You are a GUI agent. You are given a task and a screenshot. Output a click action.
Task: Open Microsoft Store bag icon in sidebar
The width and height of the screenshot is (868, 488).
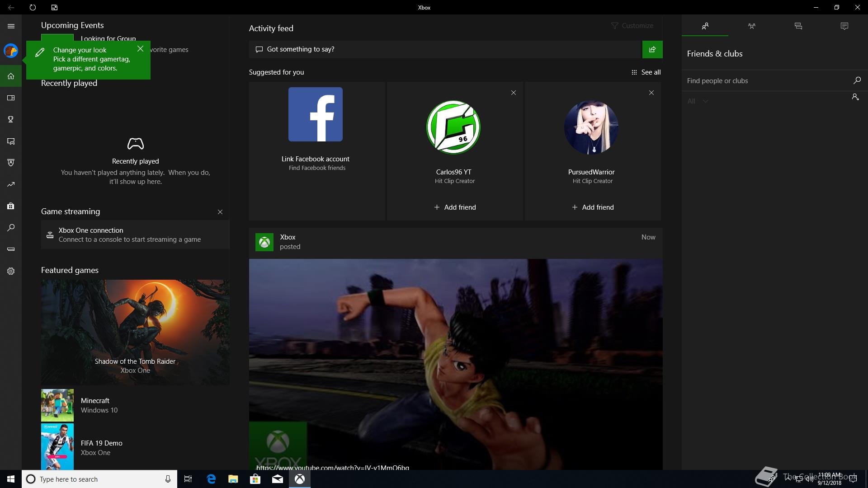[x=11, y=206]
